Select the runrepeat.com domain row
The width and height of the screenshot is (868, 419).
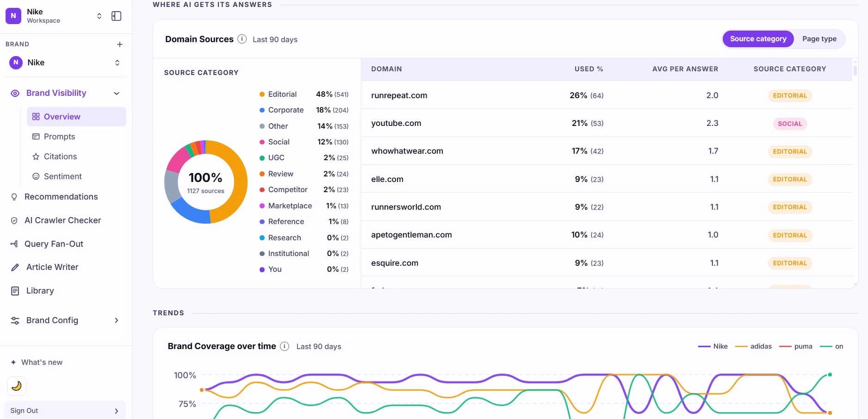click(x=607, y=95)
